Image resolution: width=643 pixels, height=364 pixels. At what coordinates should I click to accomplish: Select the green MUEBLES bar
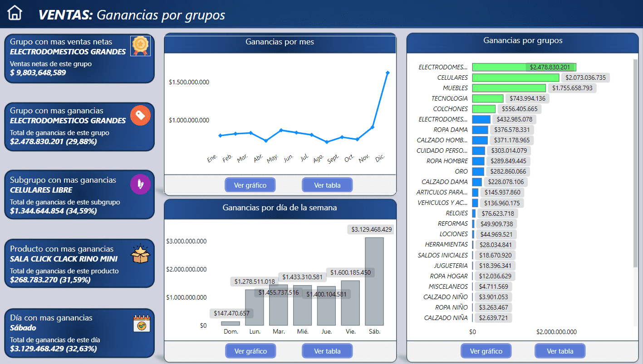(509, 88)
